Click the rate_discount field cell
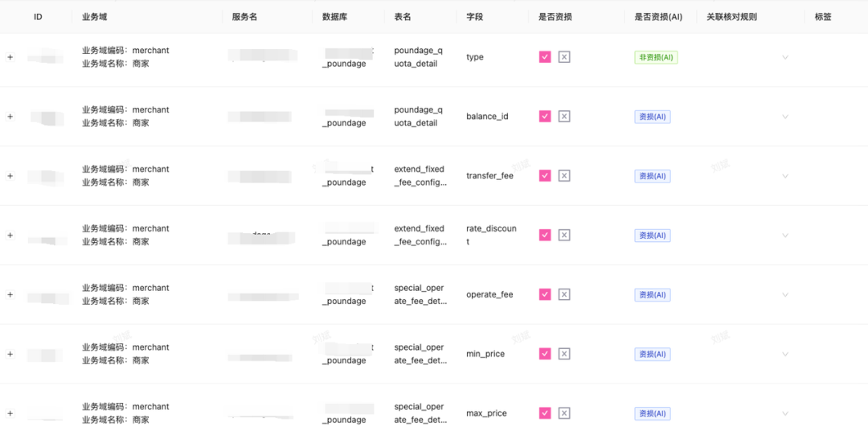The height and width of the screenshot is (439, 868). 492,236
